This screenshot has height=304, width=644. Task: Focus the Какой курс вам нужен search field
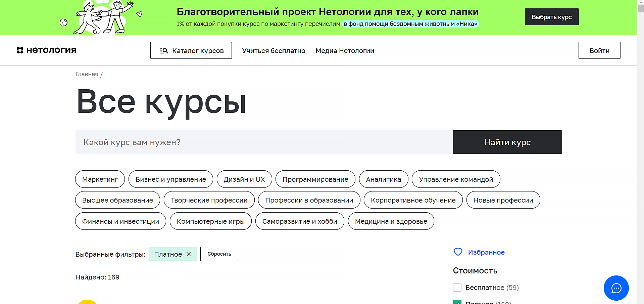(264, 142)
